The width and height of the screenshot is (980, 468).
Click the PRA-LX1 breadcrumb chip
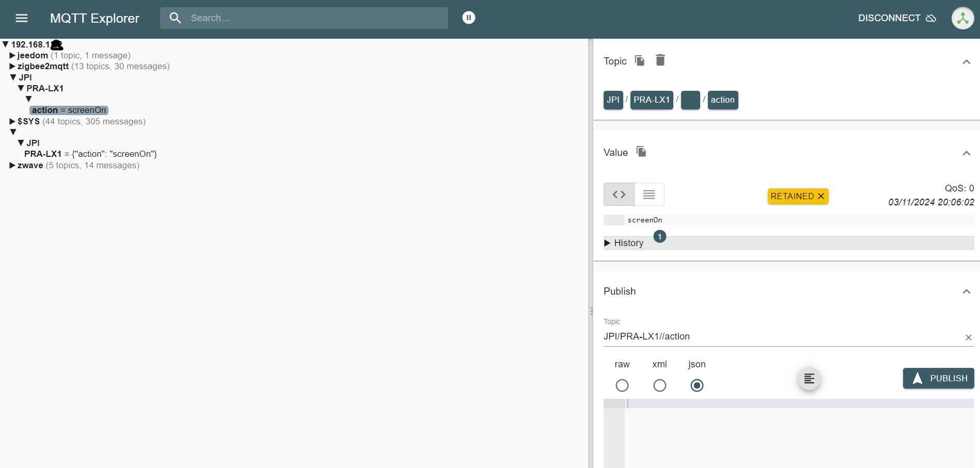(652, 100)
